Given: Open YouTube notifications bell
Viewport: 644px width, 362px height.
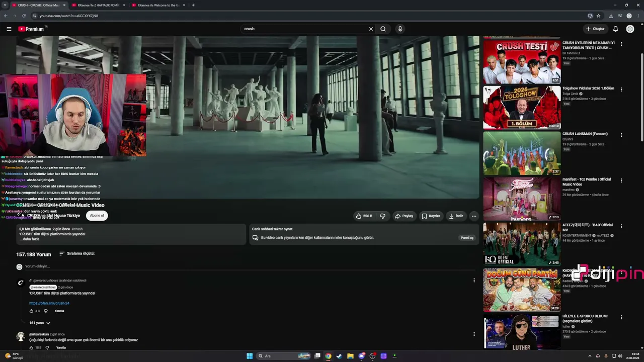Looking at the screenshot, I should pos(615,29).
